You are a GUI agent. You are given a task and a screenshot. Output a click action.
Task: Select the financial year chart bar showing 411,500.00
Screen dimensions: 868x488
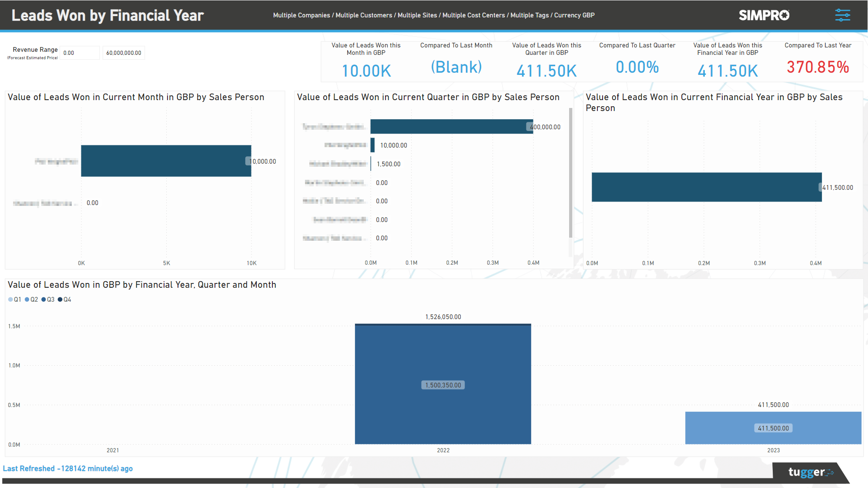click(705, 187)
